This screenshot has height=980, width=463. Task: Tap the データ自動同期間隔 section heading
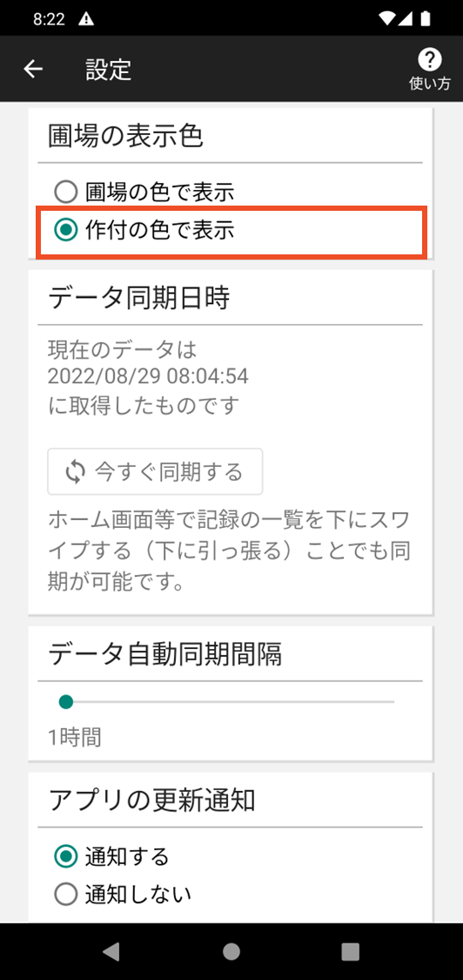coord(165,654)
